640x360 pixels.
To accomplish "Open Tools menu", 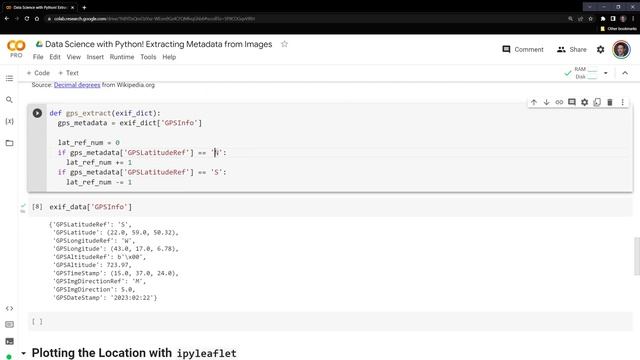I will tap(148, 57).
